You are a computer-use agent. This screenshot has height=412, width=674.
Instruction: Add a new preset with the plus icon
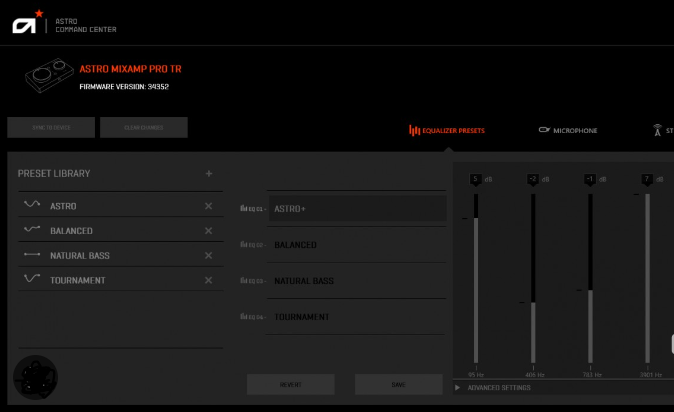(x=209, y=173)
